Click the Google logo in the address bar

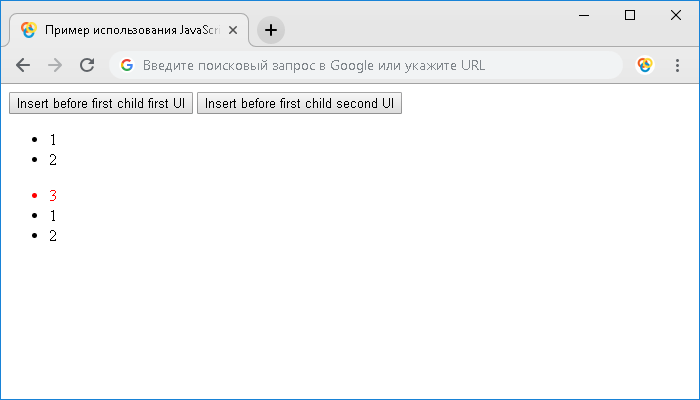127,66
